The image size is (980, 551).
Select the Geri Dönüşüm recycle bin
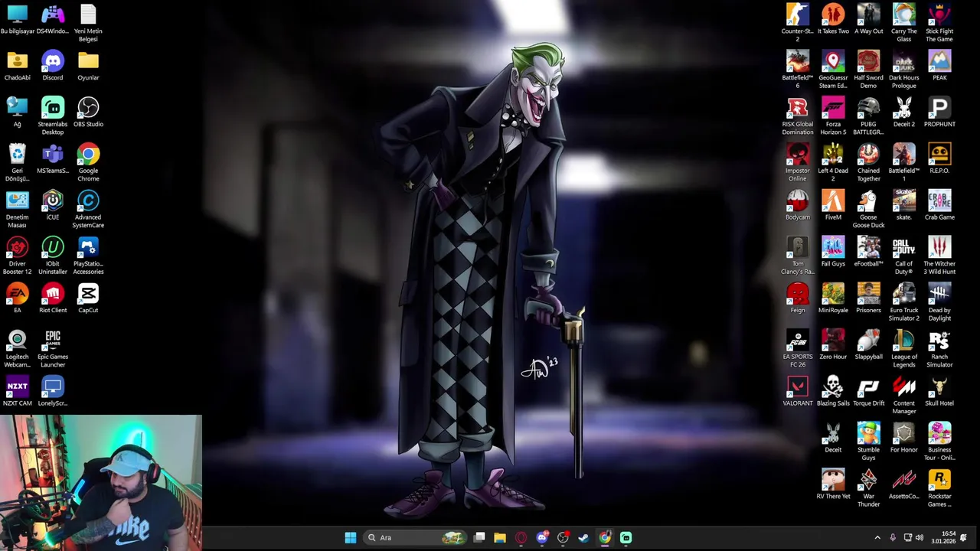tap(17, 163)
